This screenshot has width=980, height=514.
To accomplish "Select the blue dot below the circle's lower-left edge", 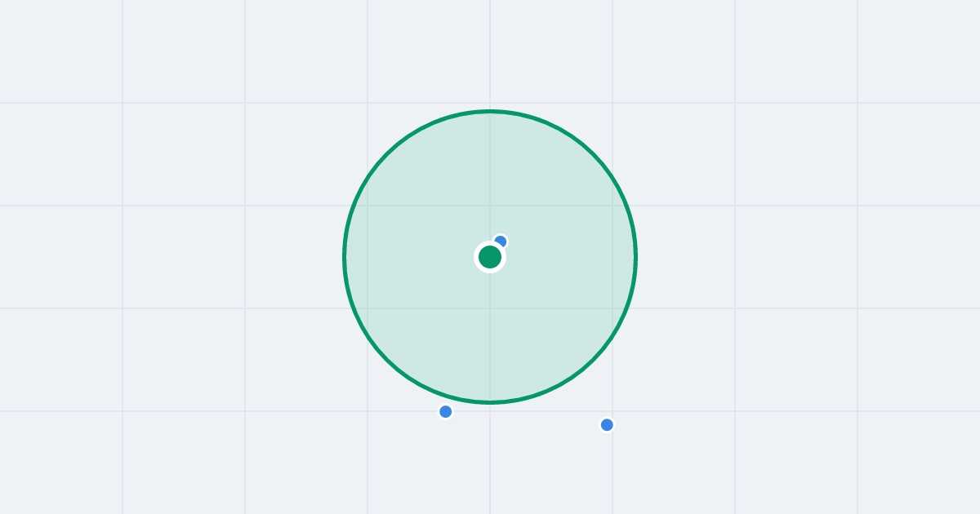I will [446, 412].
